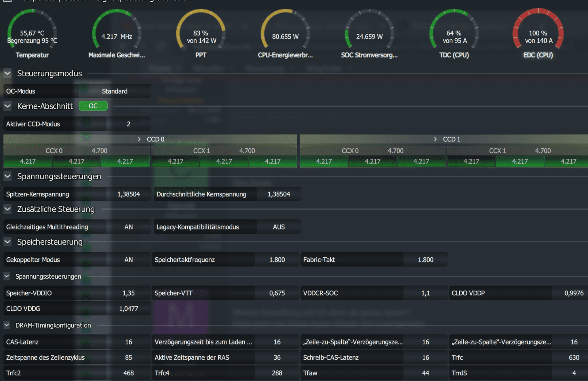This screenshot has height=381, width=588.
Task: Click the green OC badge
Action: 93,106
